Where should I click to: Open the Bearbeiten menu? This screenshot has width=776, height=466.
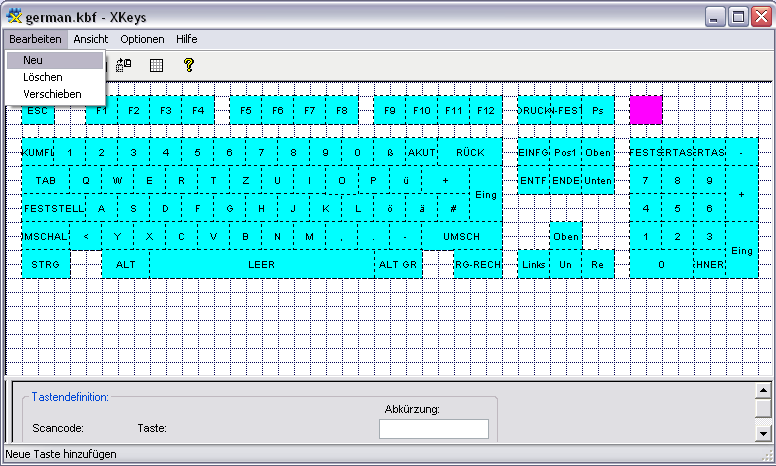pos(35,39)
